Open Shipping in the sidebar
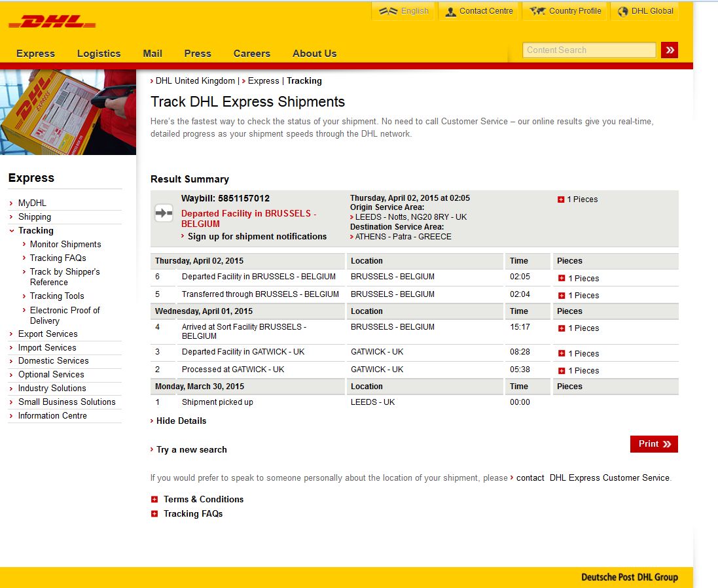The image size is (718, 588). click(34, 217)
